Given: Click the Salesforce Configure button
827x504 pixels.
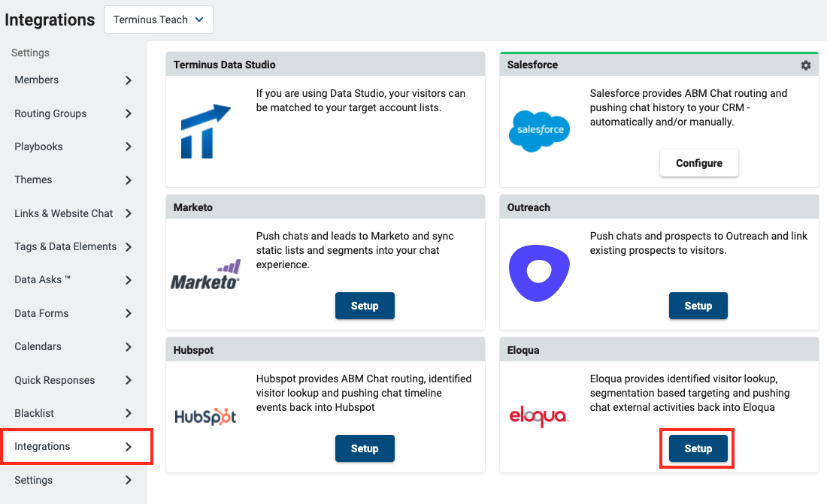Looking at the screenshot, I should click(699, 164).
